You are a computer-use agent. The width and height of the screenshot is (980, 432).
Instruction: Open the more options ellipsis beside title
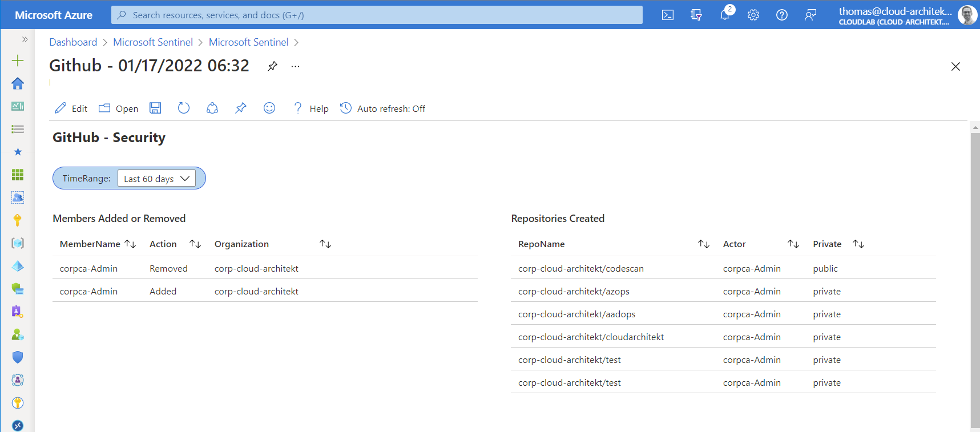pyautogui.click(x=295, y=66)
